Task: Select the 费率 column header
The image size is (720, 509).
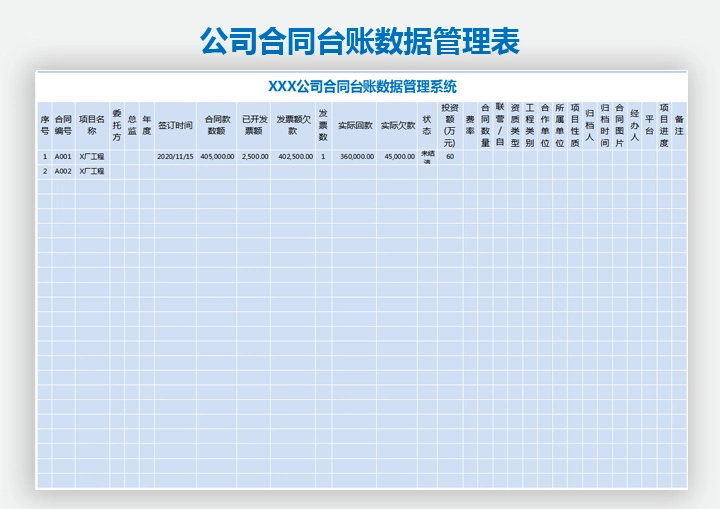Action: [x=470, y=125]
